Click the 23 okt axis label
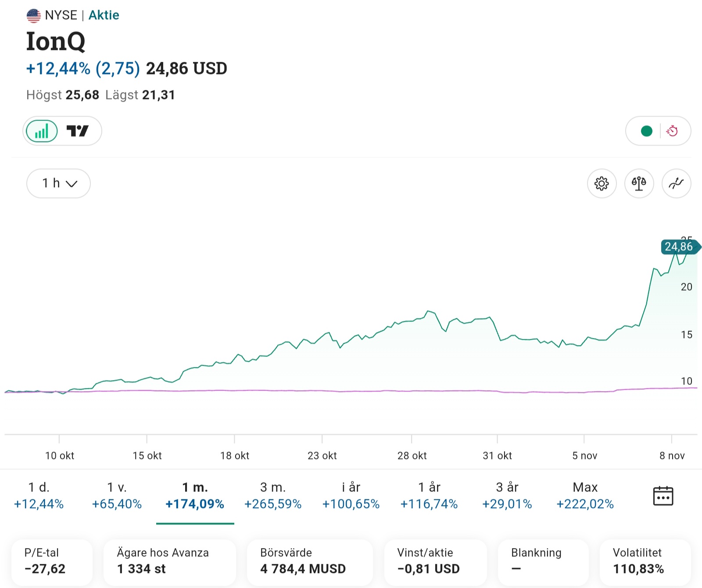Viewport: 702px width, 588px height. tap(322, 456)
